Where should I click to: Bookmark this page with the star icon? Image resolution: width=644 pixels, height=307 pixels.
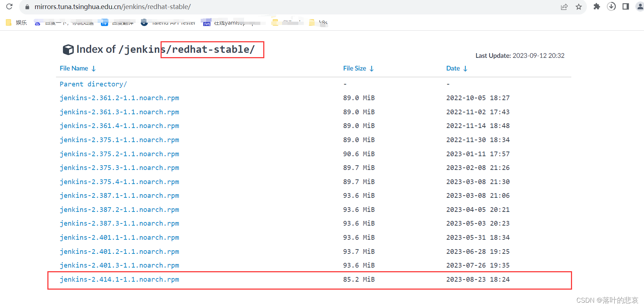coord(579,7)
